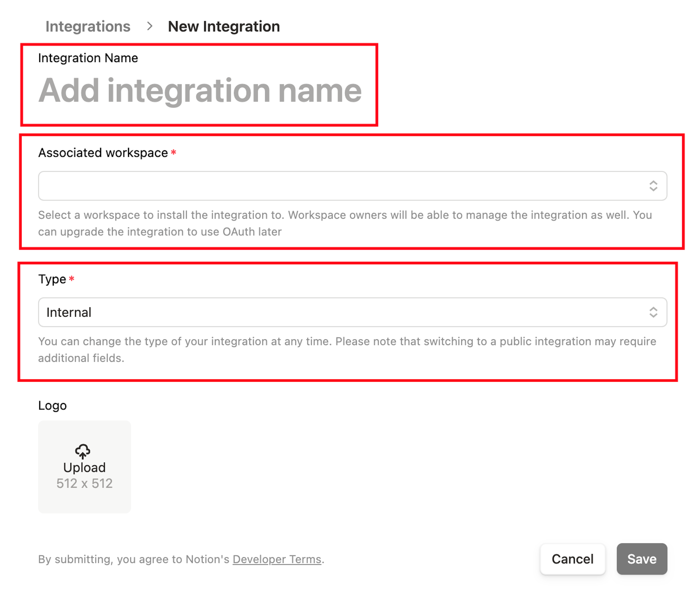Open the Upload 512 x 512 logo area
The image size is (700, 591).
pyautogui.click(x=84, y=467)
